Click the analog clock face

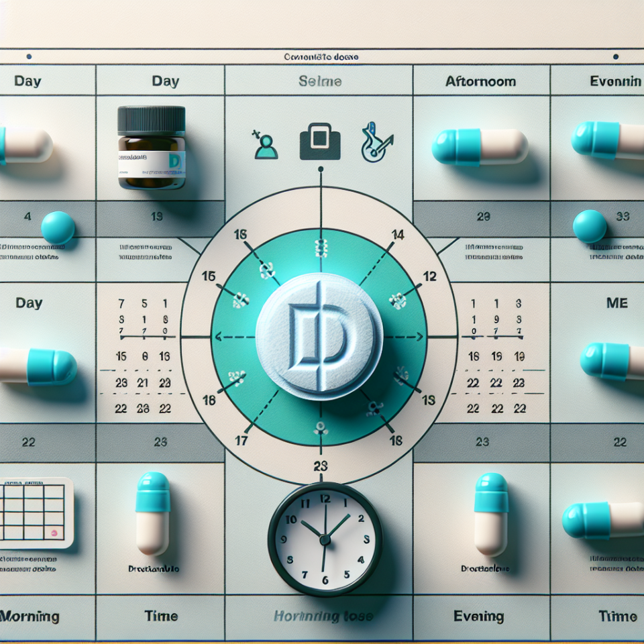coord(325,539)
